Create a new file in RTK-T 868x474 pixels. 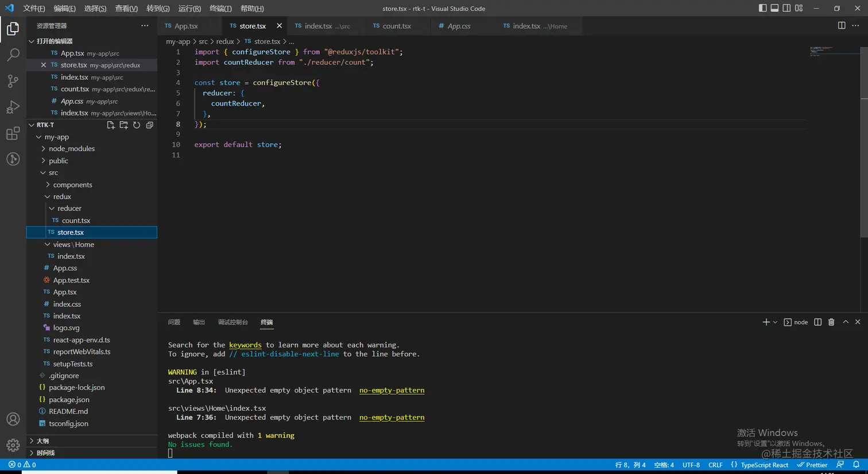(111, 125)
